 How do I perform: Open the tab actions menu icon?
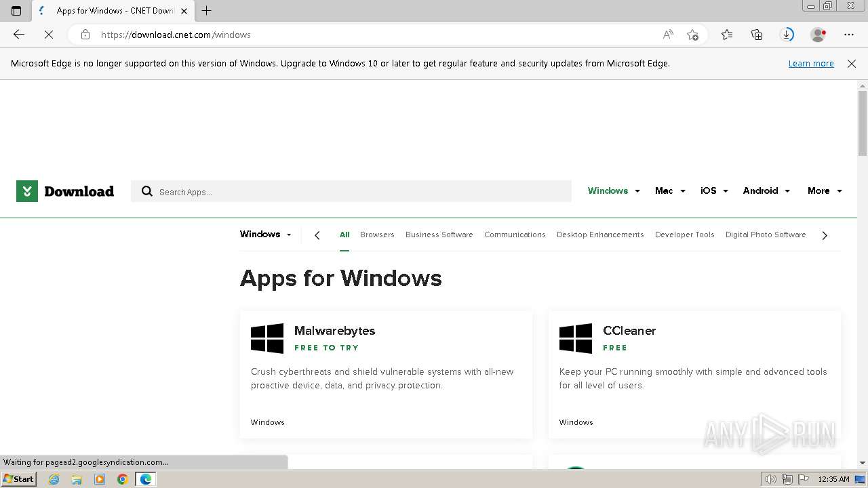point(16,11)
